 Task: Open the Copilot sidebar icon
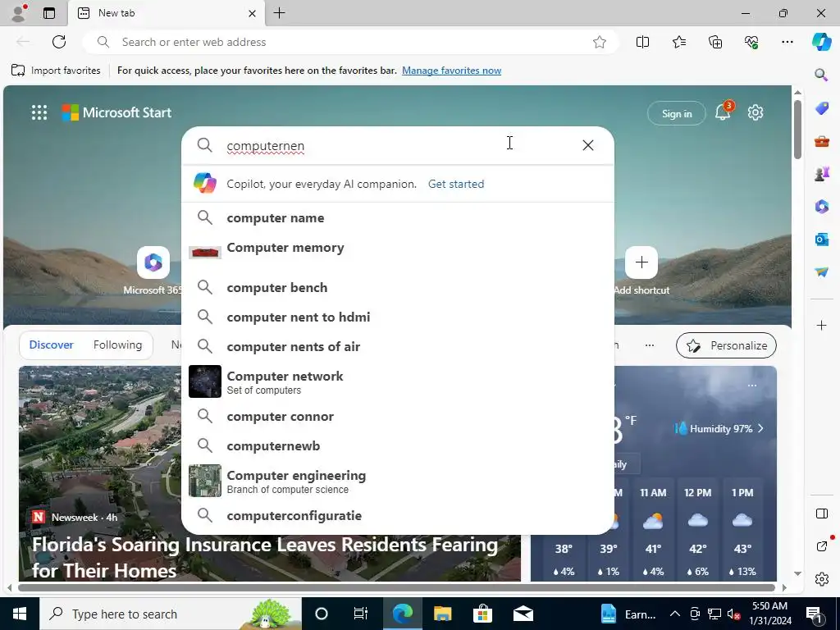pos(821,42)
